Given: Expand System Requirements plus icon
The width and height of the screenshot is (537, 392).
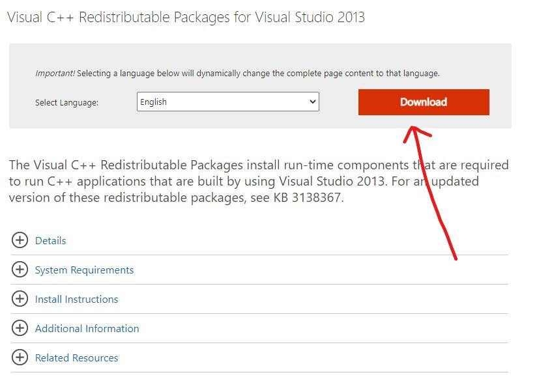Looking at the screenshot, I should point(20,270).
